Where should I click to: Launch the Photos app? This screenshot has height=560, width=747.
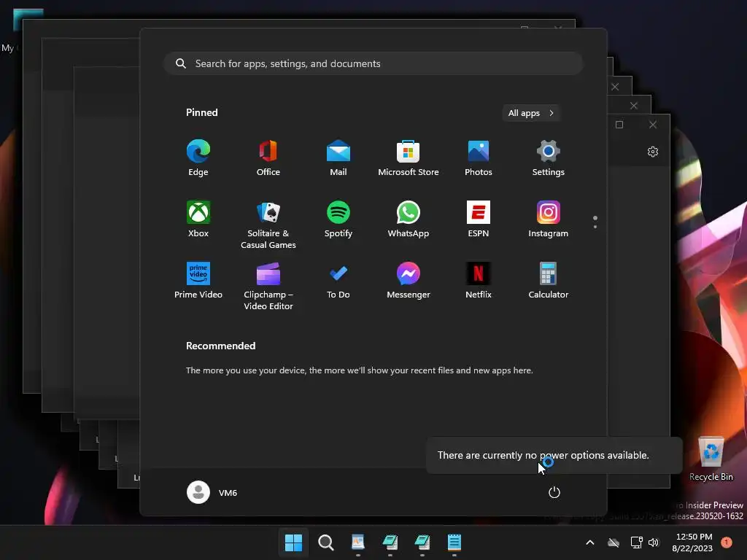pos(479,158)
